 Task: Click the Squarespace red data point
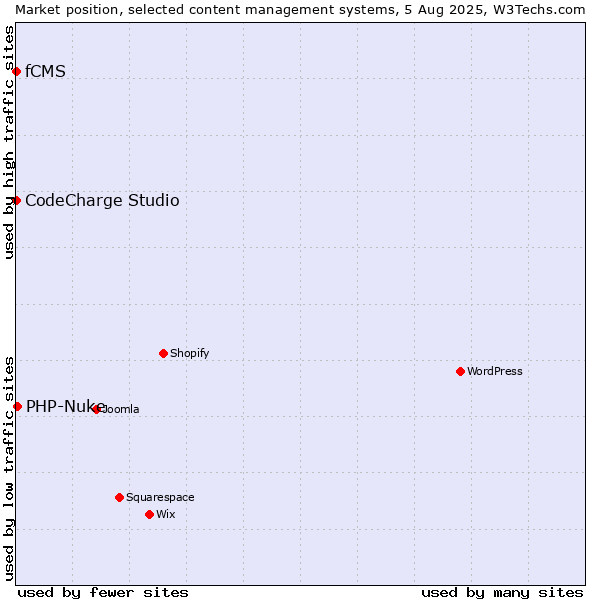coord(119,497)
